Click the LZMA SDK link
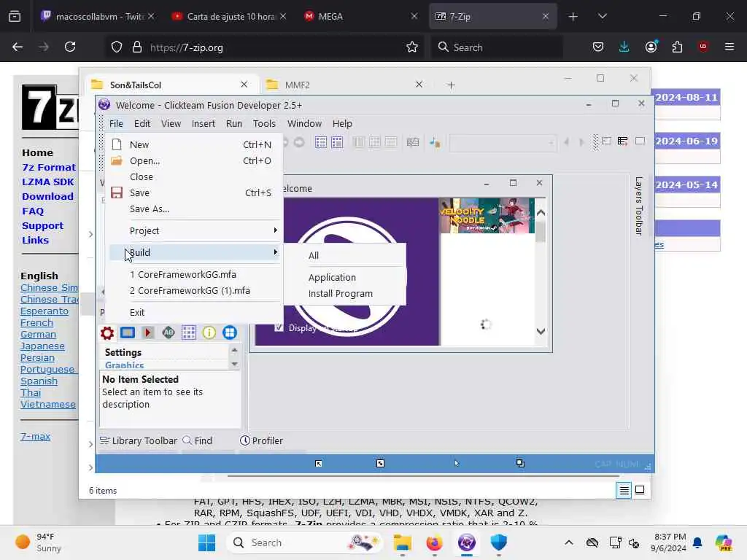 (x=47, y=182)
